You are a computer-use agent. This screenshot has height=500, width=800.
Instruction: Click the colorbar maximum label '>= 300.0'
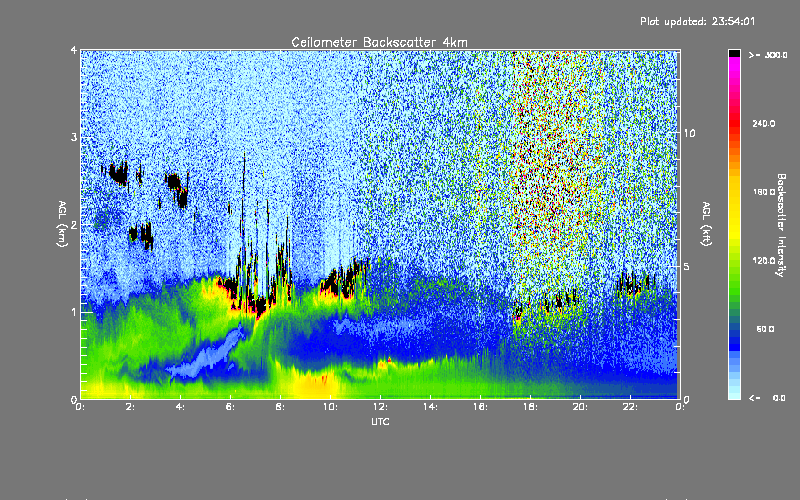768,55
